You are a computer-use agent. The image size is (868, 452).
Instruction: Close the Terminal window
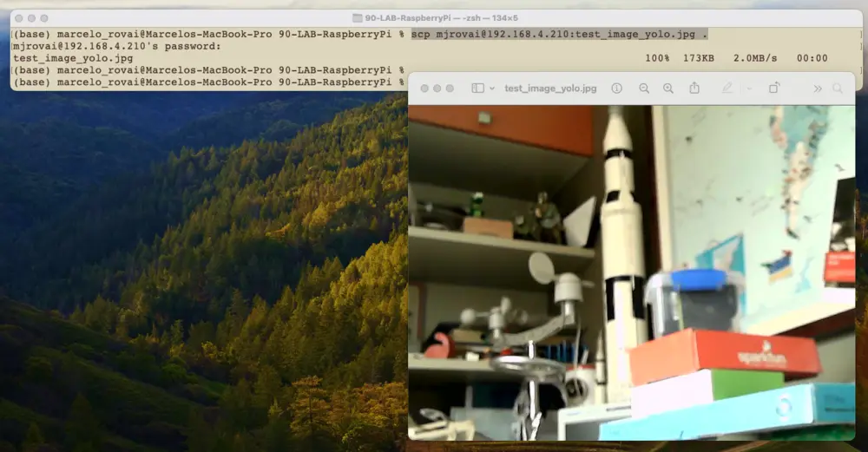pyautogui.click(x=18, y=17)
